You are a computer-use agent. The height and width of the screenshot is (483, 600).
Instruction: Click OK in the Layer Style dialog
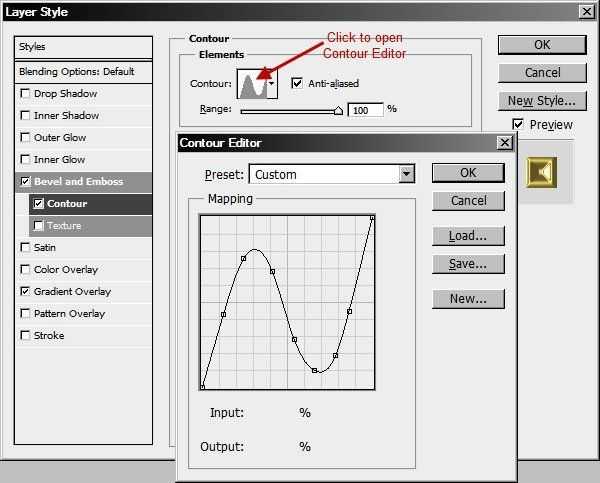pos(542,45)
